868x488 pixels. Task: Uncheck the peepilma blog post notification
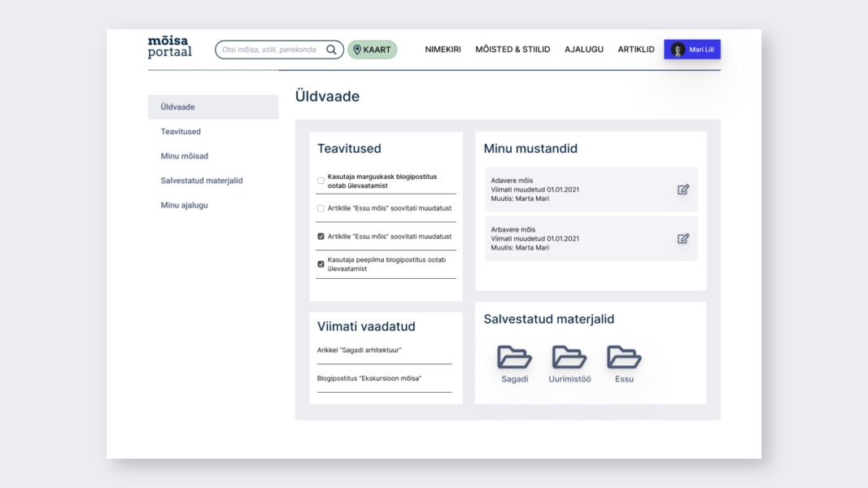321,264
